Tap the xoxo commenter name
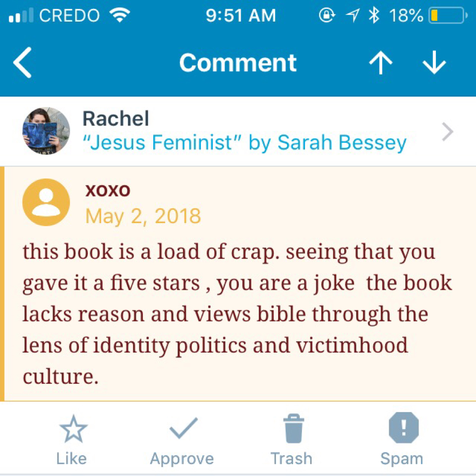 click(108, 190)
